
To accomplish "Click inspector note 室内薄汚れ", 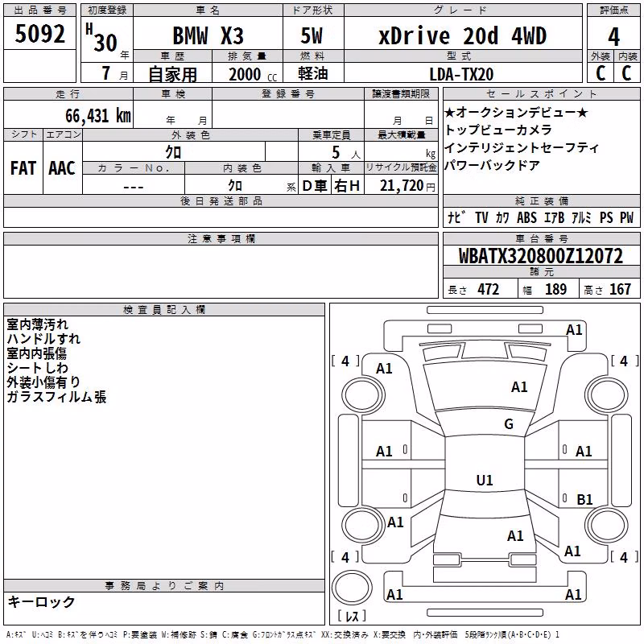I will tap(37, 324).
